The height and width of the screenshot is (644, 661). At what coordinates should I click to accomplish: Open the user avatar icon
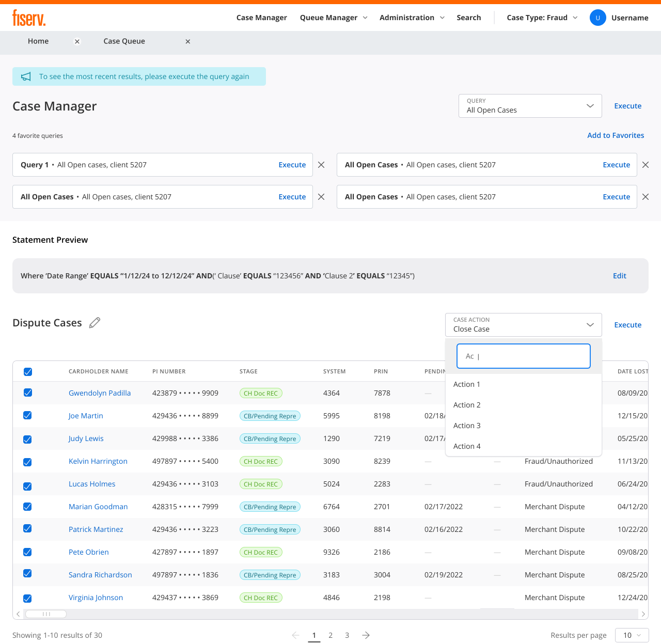(597, 18)
